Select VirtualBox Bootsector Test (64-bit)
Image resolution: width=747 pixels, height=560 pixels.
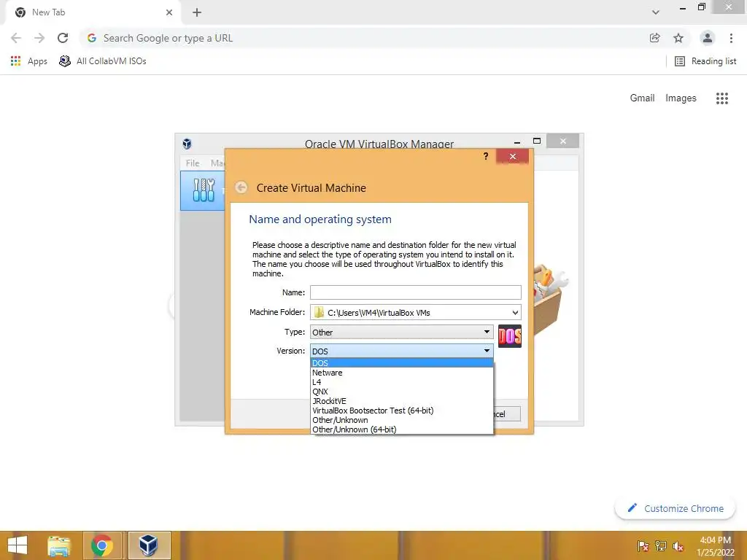click(402, 411)
